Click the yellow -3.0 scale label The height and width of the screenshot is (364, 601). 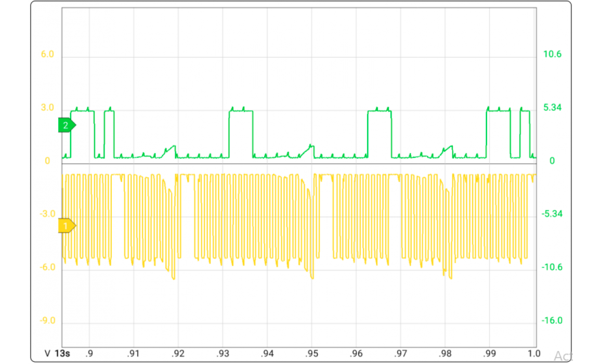pos(47,214)
